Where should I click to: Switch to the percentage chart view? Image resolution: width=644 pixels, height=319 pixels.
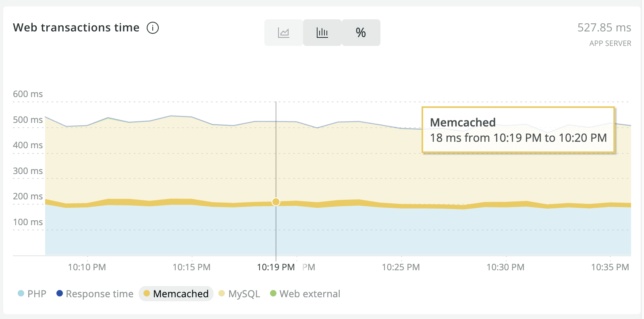(361, 33)
